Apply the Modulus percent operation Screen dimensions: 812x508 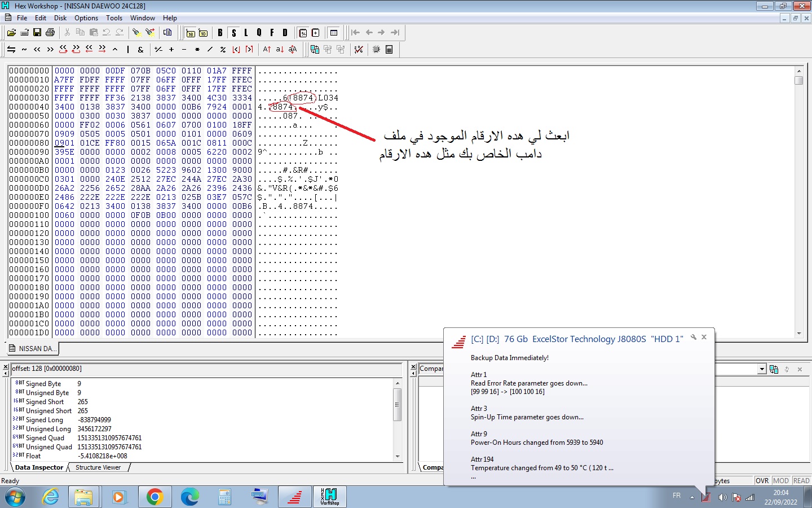223,50
